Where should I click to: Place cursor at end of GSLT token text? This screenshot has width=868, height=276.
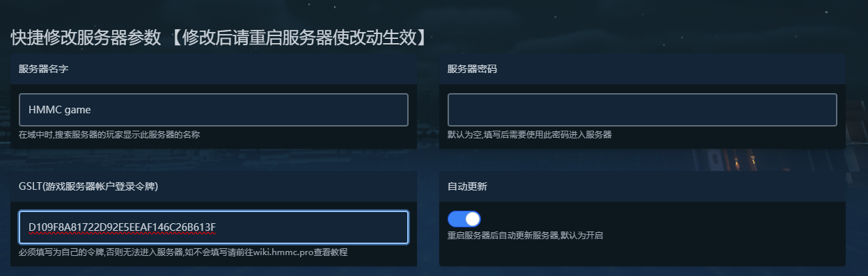[x=217, y=227]
